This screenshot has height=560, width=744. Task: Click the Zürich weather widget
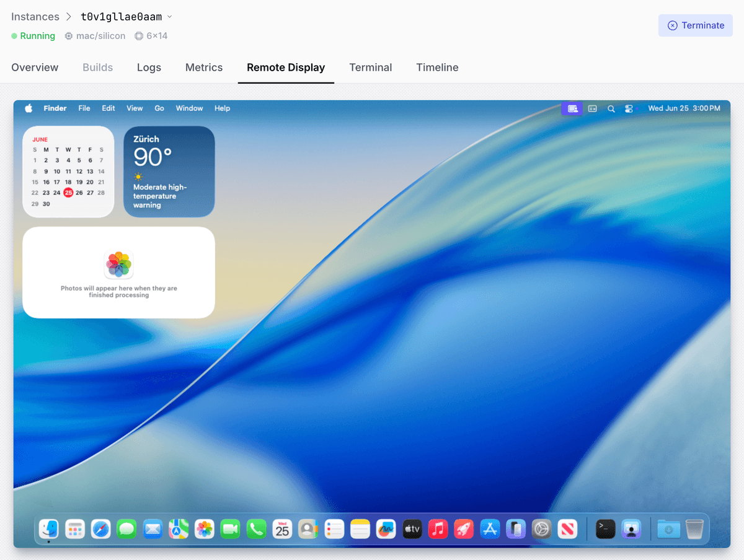[x=169, y=172]
